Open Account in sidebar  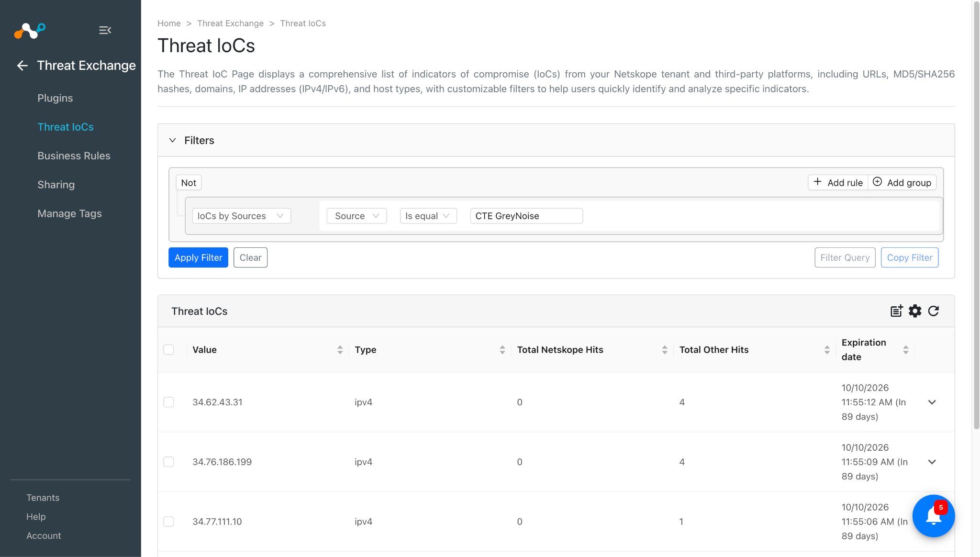tap(44, 536)
